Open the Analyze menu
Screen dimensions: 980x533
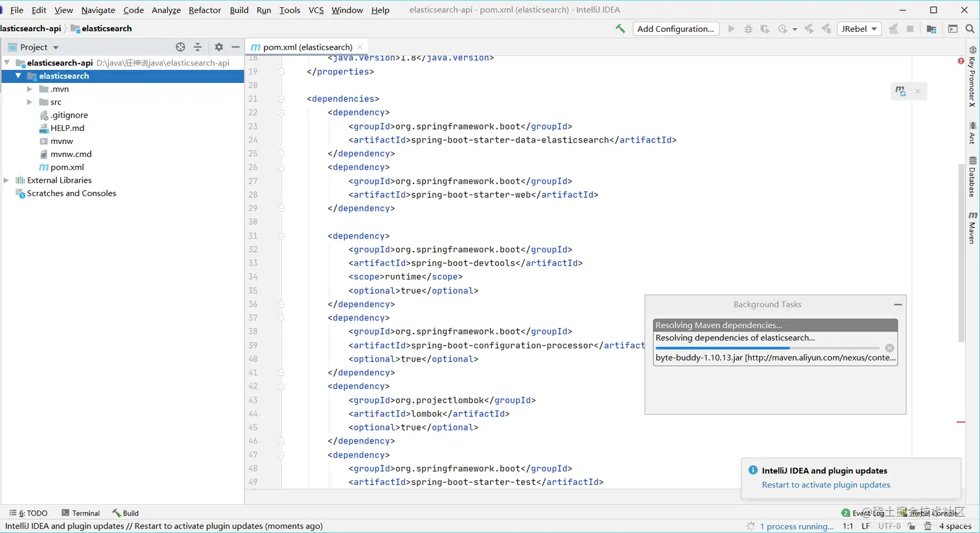point(166,10)
